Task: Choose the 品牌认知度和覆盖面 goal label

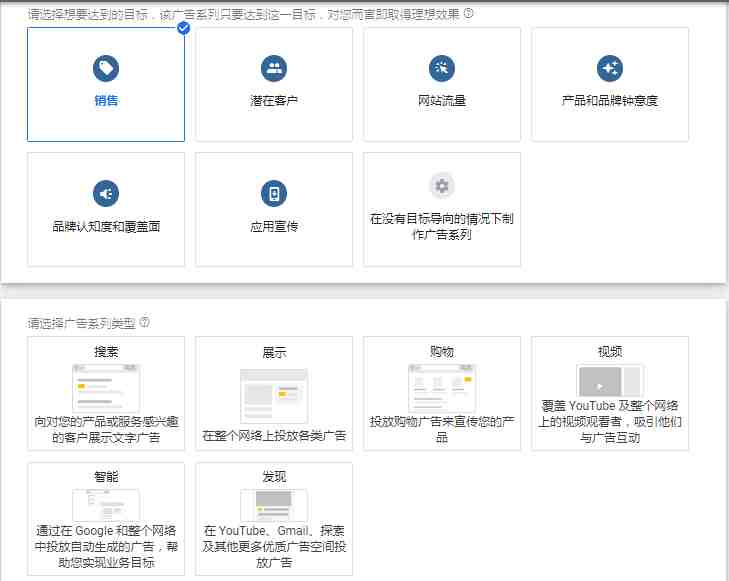Action: click(106, 226)
